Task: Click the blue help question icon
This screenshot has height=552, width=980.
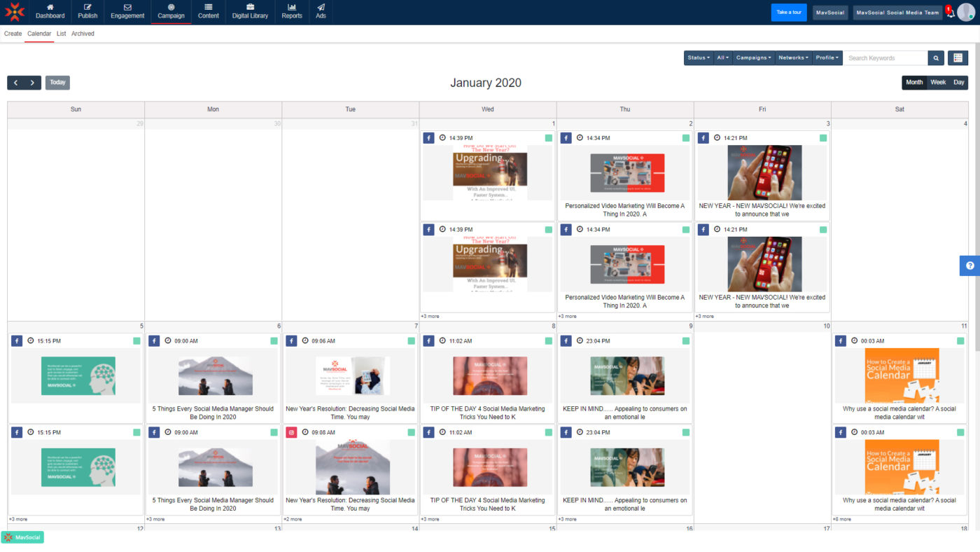Action: pyautogui.click(x=969, y=265)
